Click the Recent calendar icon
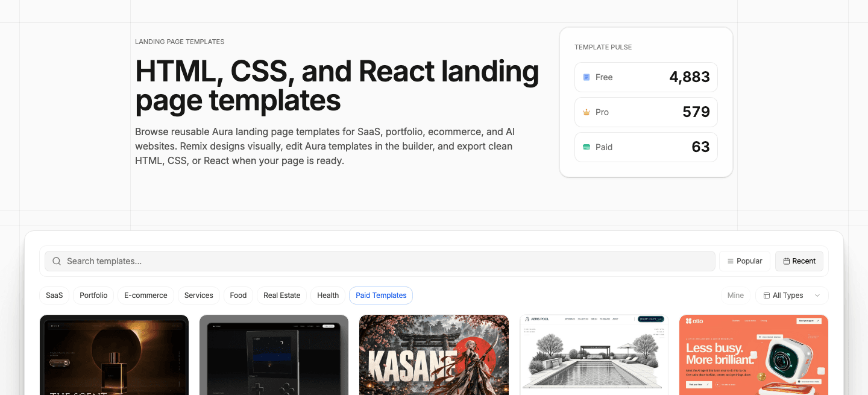868x395 pixels. tap(787, 261)
